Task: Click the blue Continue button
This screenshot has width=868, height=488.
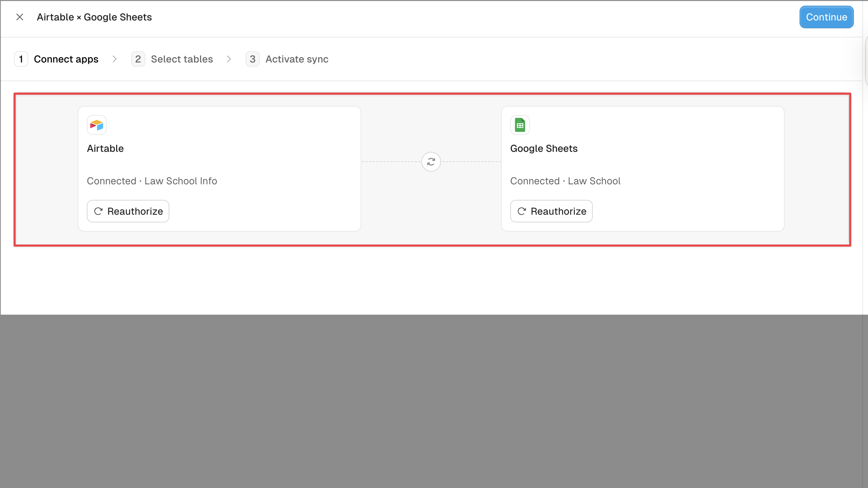Action: (826, 17)
